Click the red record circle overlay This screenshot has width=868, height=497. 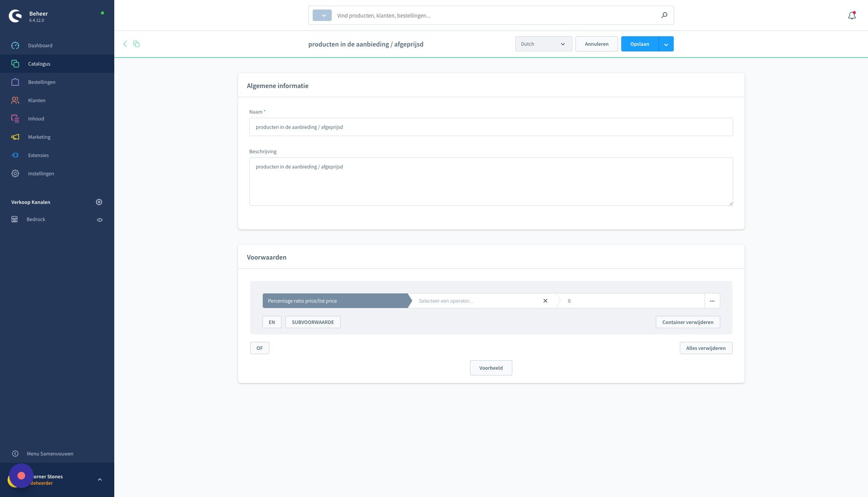[x=21, y=476]
